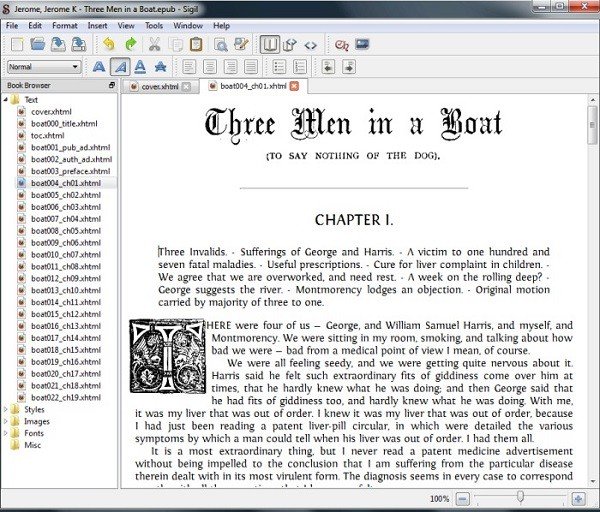Collapse the Text folder in Book Browser
600x512 pixels.
point(6,100)
